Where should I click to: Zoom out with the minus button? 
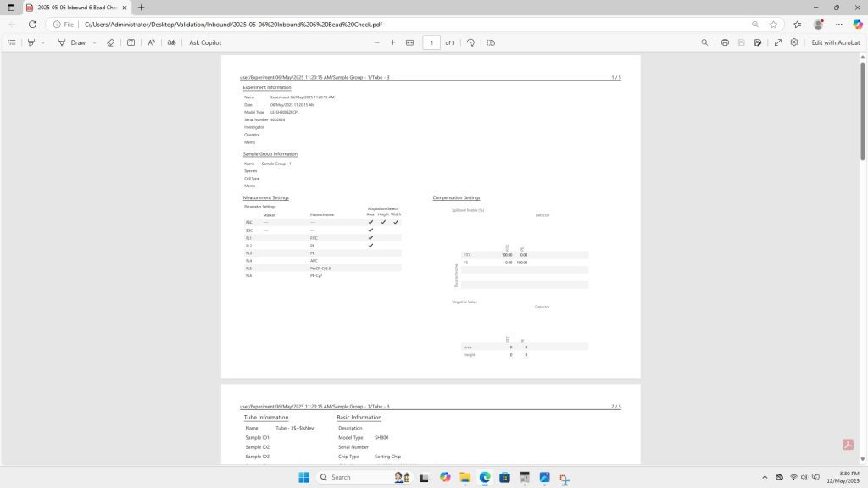pyautogui.click(x=377, y=42)
